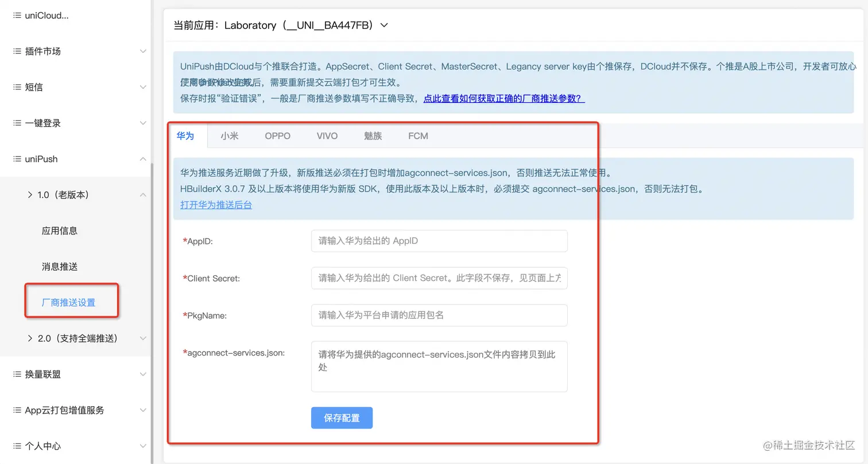Click the *Client Secret: field label
868x464 pixels.
click(x=211, y=279)
